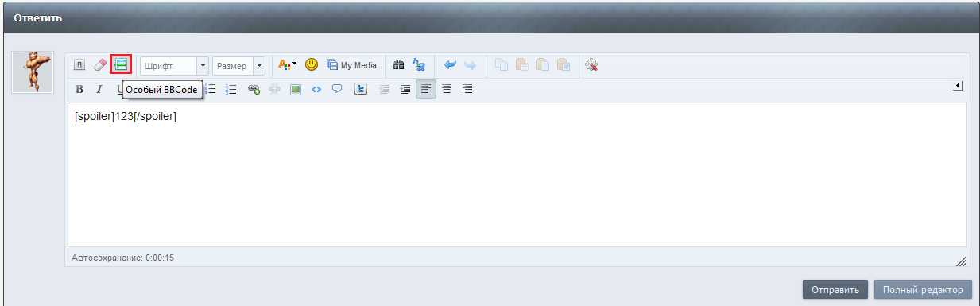Open the Размер size dropdown
This screenshot has height=306, width=980.
(238, 66)
